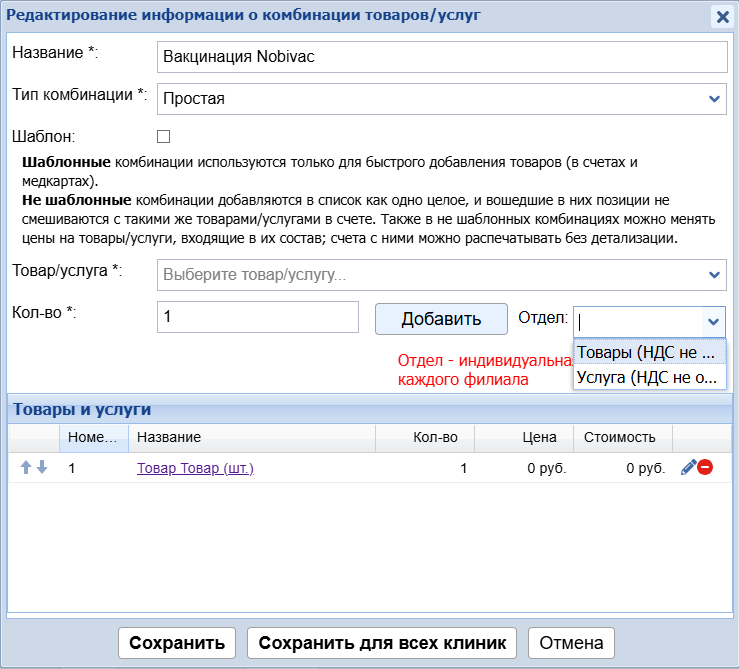The height and width of the screenshot is (669, 739).
Task: Toggle the Шаблон checkbox
Action: 164,136
